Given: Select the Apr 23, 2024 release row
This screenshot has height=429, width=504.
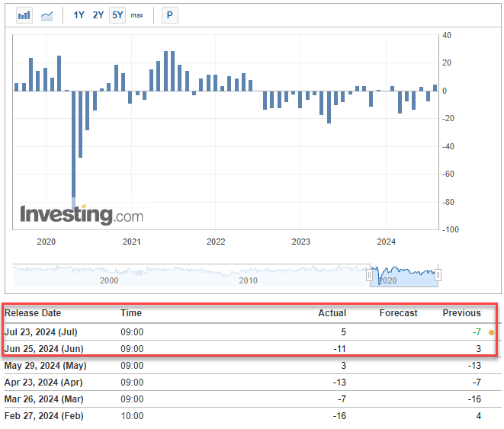Looking at the screenshot, I should (x=41, y=383).
